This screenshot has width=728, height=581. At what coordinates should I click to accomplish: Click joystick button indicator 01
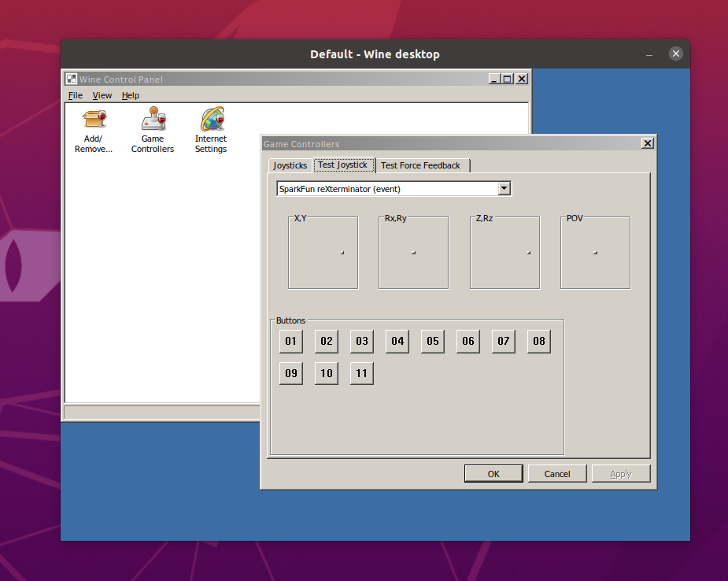[291, 342]
